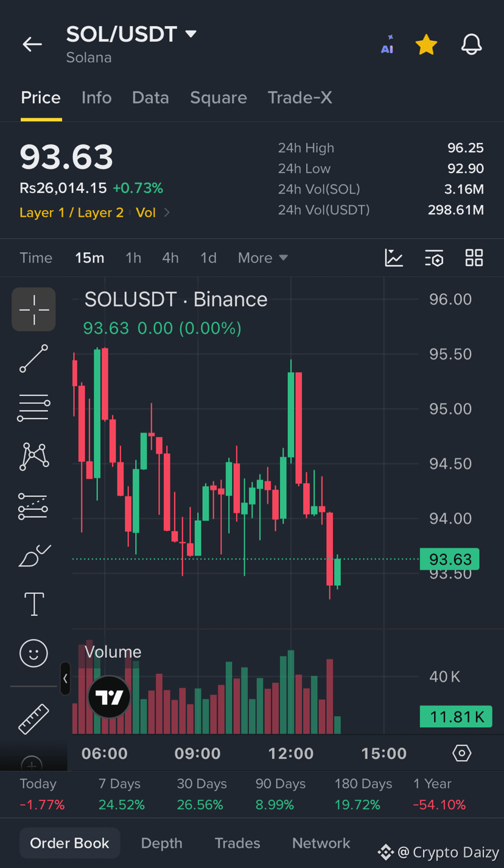Select the trend line drawing tool
Viewport: 504px width, 868px height.
point(33,359)
